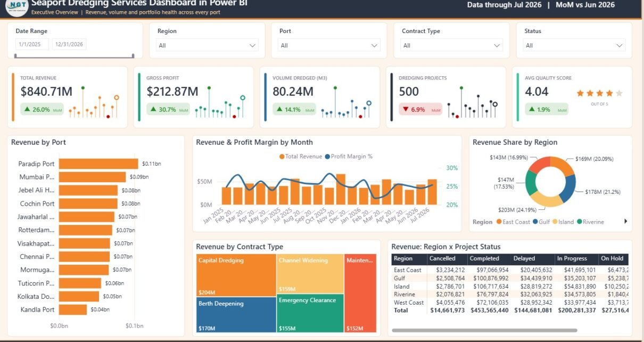This screenshot has height=342, width=644.
Task: Click the red down-triangle on Dredging Projects MoM
Action: pos(406,109)
